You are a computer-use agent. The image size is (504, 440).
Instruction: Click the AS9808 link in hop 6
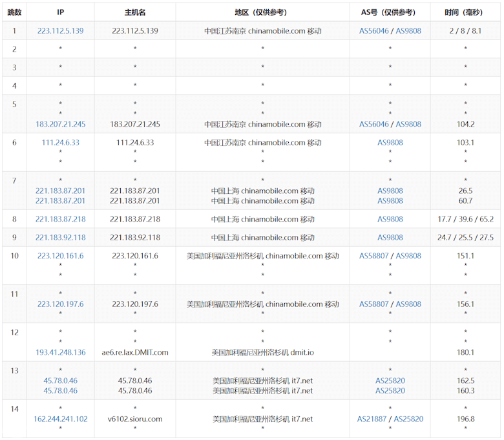coord(390,142)
